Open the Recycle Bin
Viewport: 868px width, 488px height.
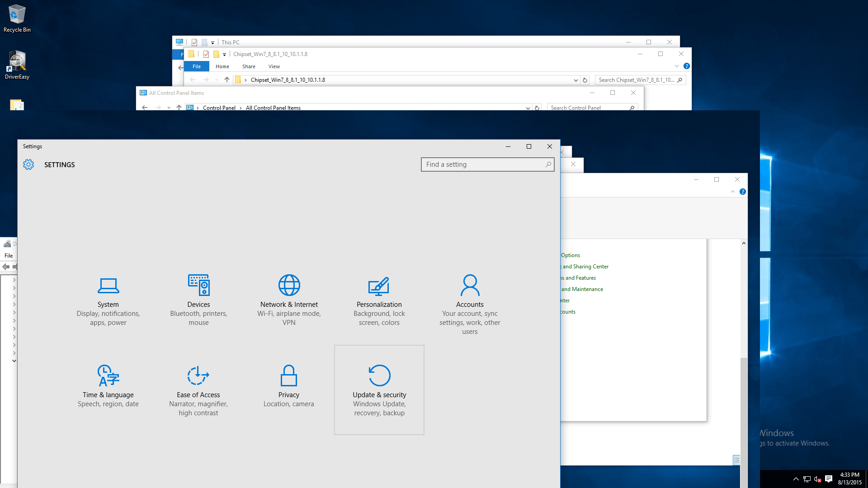16,17
